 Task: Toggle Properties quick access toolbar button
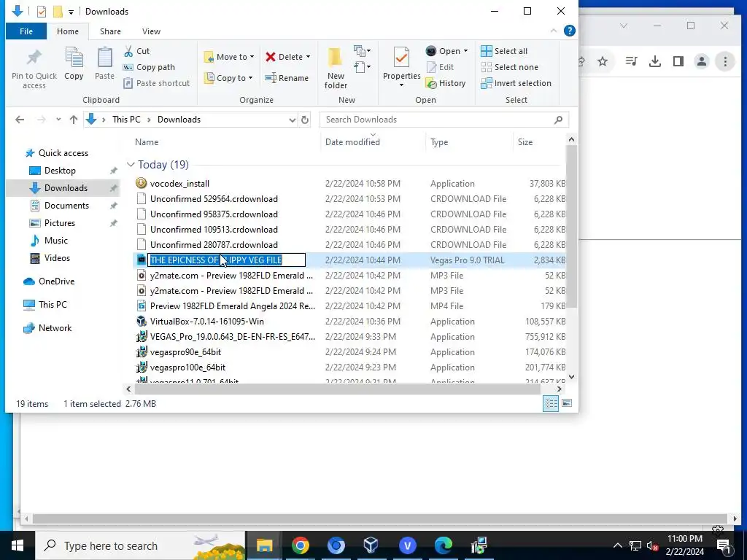point(42,12)
